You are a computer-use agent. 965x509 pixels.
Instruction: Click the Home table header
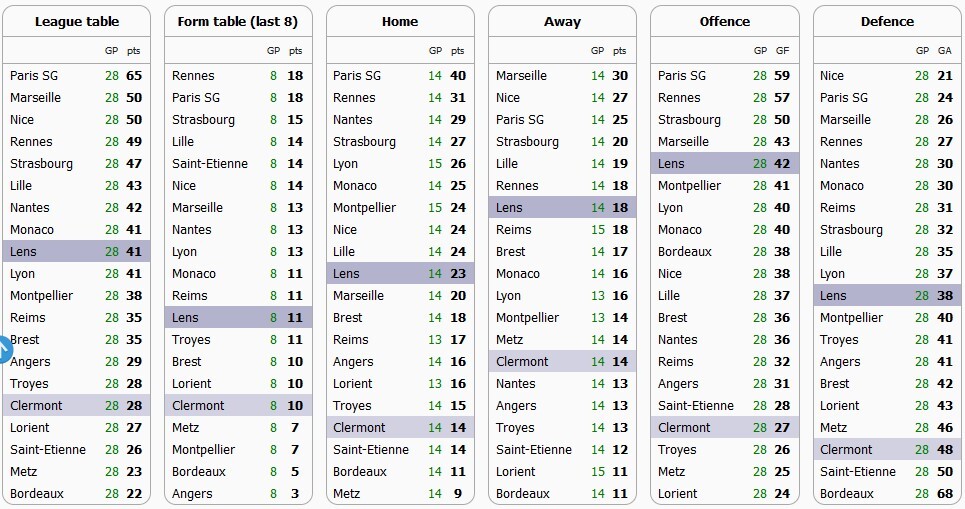coord(400,21)
